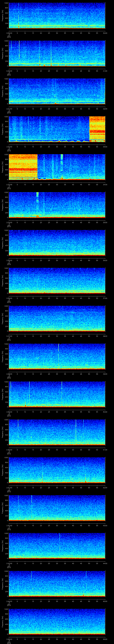The width and height of the screenshot is (114, 644).
Task: Click the 30-second tick under the 2:40:00 spectrogram
Action: point(57,450)
